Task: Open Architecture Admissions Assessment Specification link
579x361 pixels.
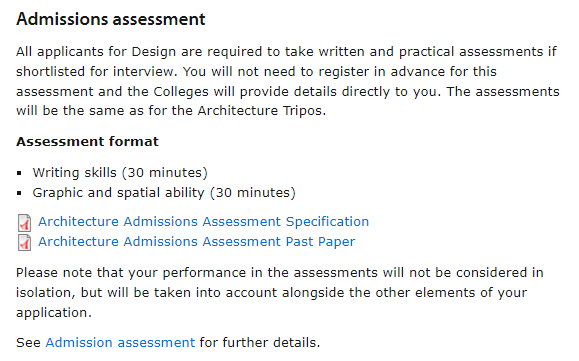Action: click(203, 221)
